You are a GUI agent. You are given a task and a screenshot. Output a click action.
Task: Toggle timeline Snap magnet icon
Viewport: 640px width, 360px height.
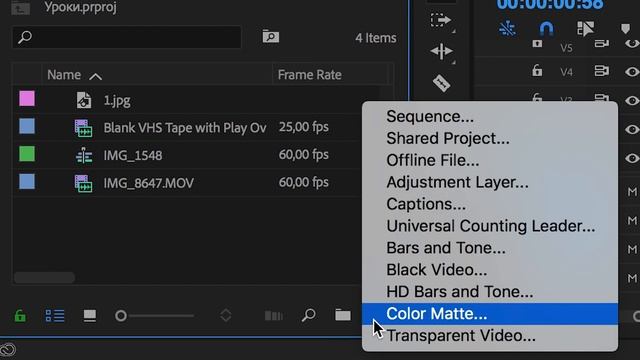click(x=547, y=29)
